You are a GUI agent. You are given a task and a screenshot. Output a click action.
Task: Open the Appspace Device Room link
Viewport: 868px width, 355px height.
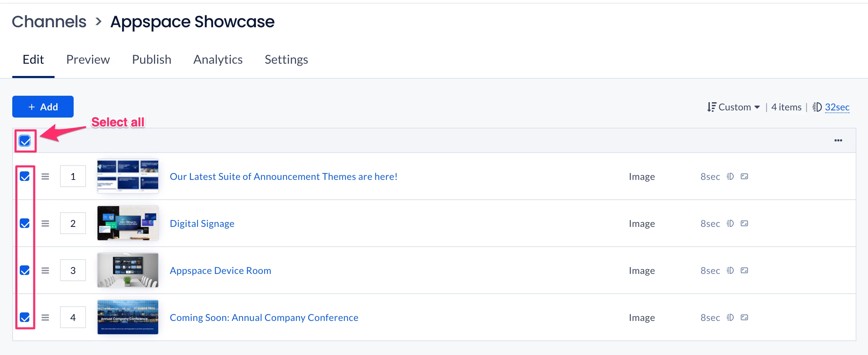click(x=220, y=271)
